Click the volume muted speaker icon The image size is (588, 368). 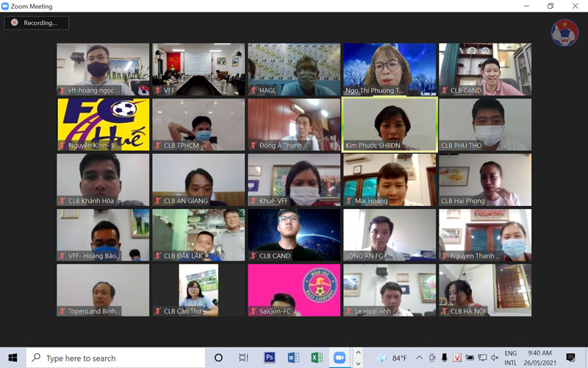click(x=494, y=358)
